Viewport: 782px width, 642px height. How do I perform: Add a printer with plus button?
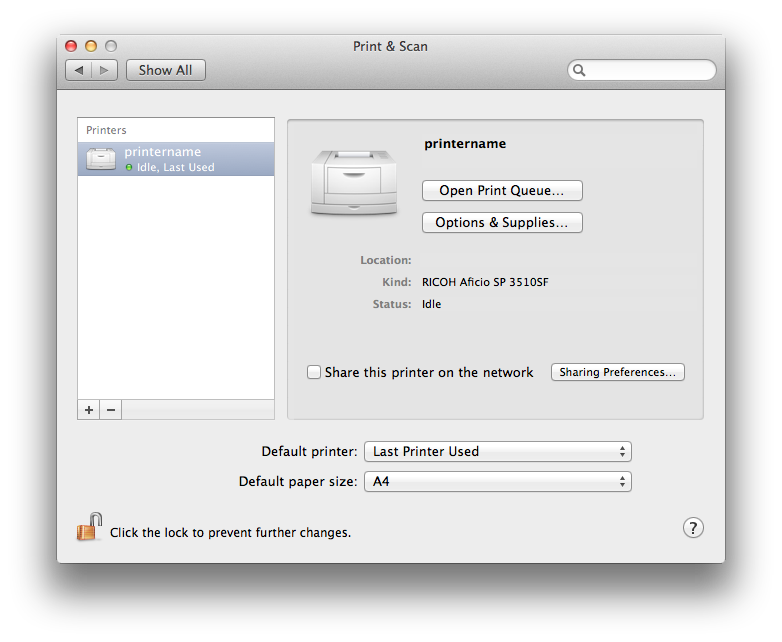coord(89,410)
